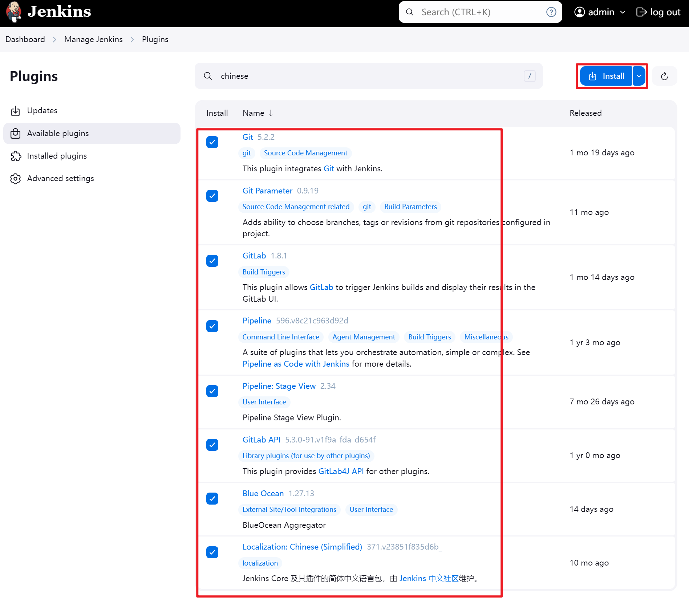The image size is (689, 616).
Task: Go to Dashboard breadcrumb
Action: (x=25, y=39)
